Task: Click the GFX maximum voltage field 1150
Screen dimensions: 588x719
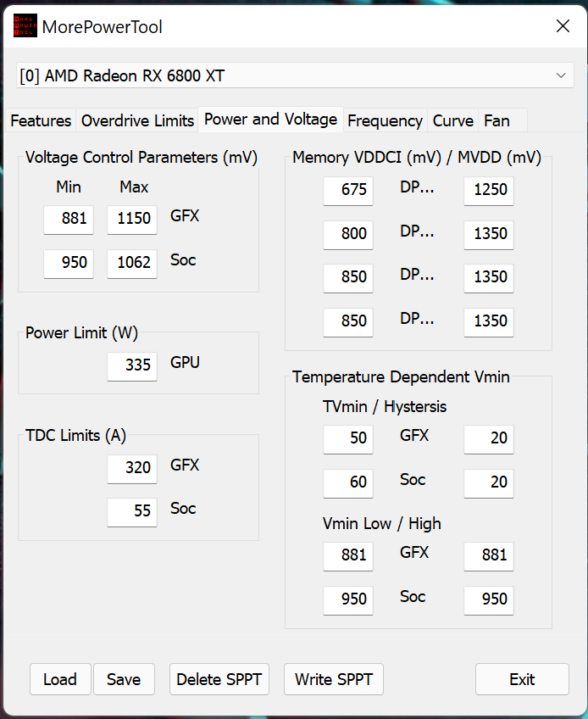Action: pyautogui.click(x=132, y=220)
